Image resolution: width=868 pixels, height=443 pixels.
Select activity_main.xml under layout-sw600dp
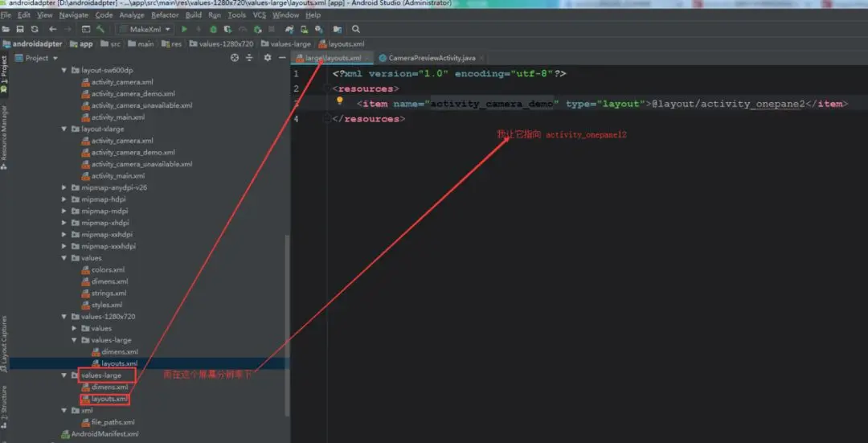point(113,117)
